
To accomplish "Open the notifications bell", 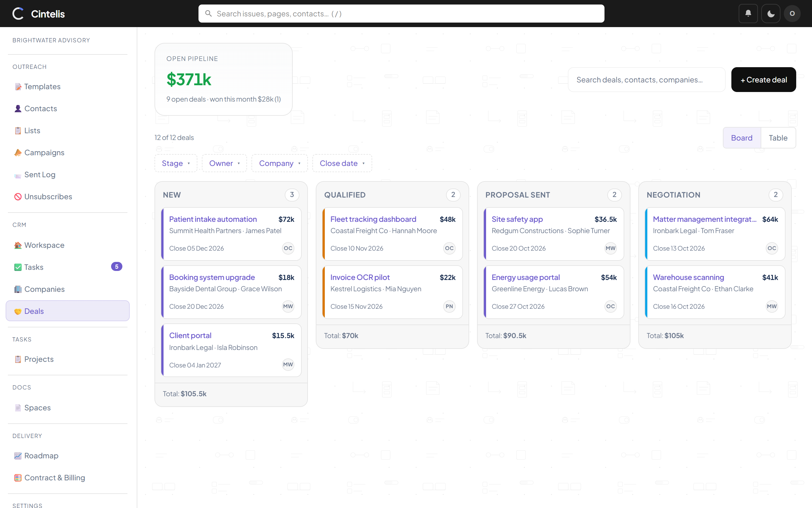I will (748, 14).
